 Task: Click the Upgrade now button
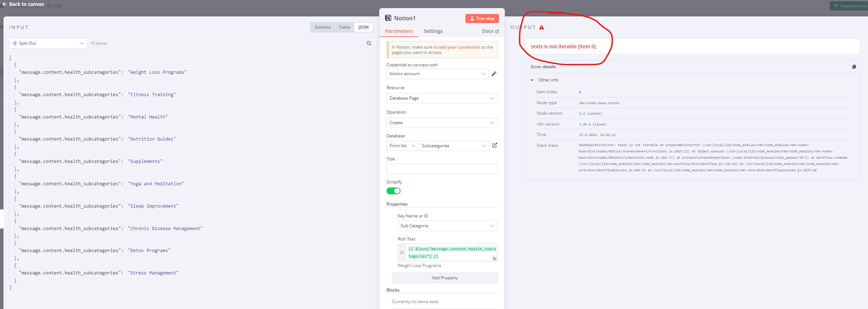click(849, 6)
